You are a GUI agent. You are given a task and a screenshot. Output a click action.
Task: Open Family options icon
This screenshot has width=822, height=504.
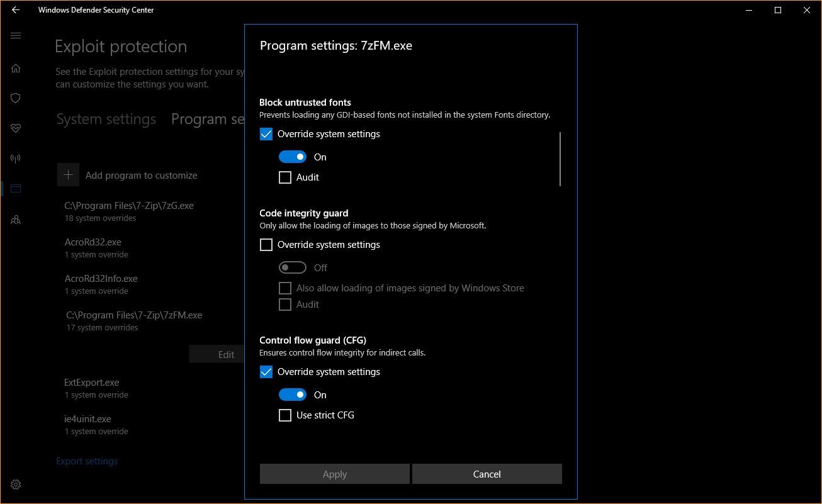click(16, 220)
